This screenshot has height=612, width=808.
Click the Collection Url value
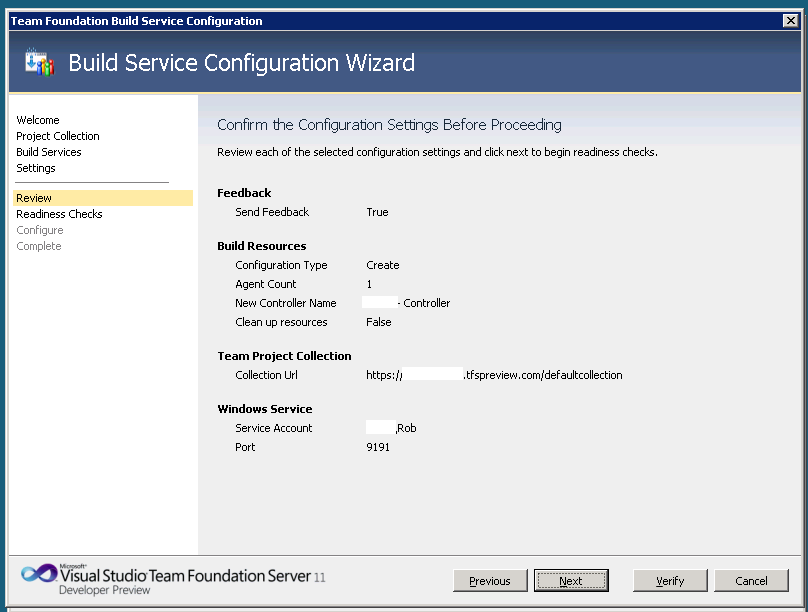pos(495,375)
